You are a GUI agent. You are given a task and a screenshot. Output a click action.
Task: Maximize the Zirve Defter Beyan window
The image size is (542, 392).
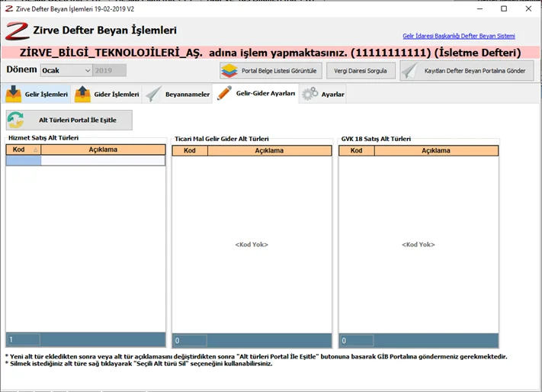click(x=504, y=8)
